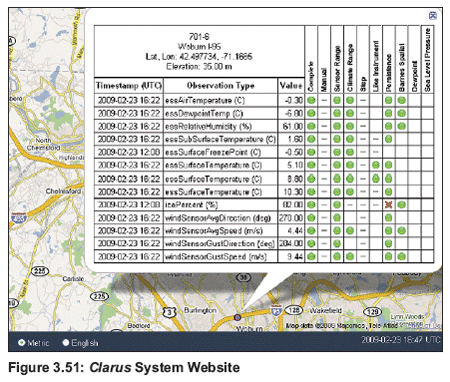Click Complete dot for essSurfaceFreezePoint row
The height and width of the screenshot is (382, 450).
pos(311,152)
